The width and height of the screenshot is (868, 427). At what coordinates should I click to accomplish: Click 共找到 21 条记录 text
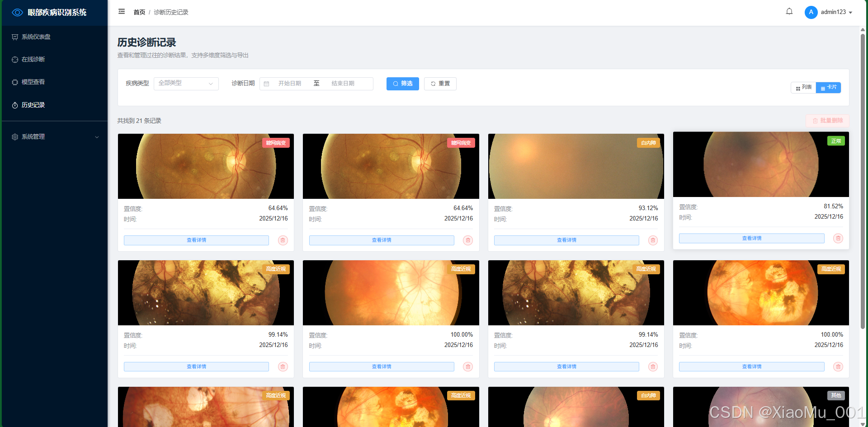click(x=139, y=121)
